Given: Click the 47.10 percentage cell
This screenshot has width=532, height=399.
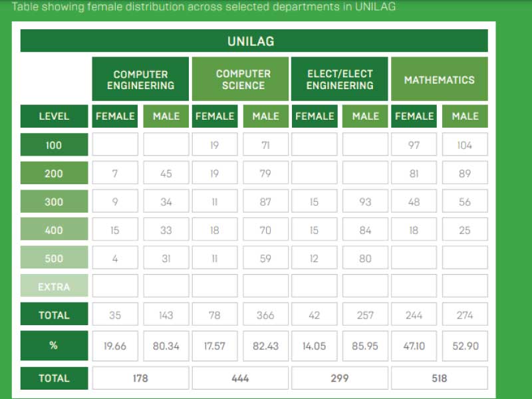Looking at the screenshot, I should coord(414,346).
